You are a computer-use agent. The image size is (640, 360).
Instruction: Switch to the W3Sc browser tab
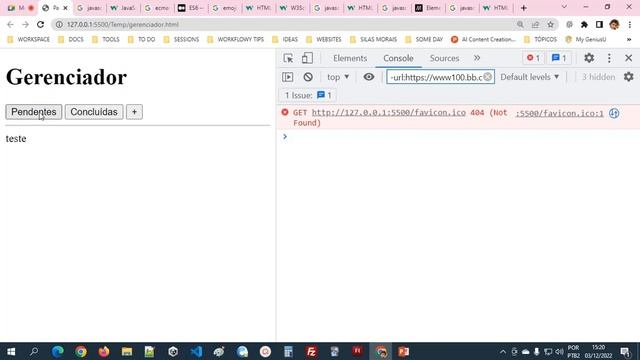click(292, 8)
